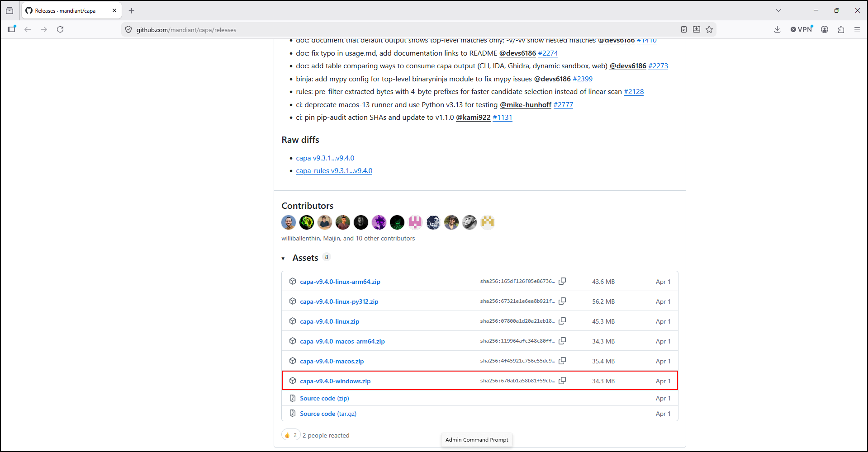Copy the sha256 for capa-v9.4.0-macos.zip

coord(562,361)
